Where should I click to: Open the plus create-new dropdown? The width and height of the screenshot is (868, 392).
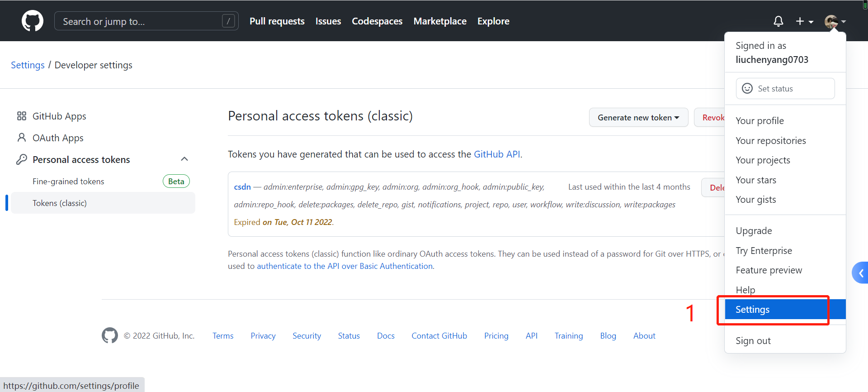click(x=804, y=21)
